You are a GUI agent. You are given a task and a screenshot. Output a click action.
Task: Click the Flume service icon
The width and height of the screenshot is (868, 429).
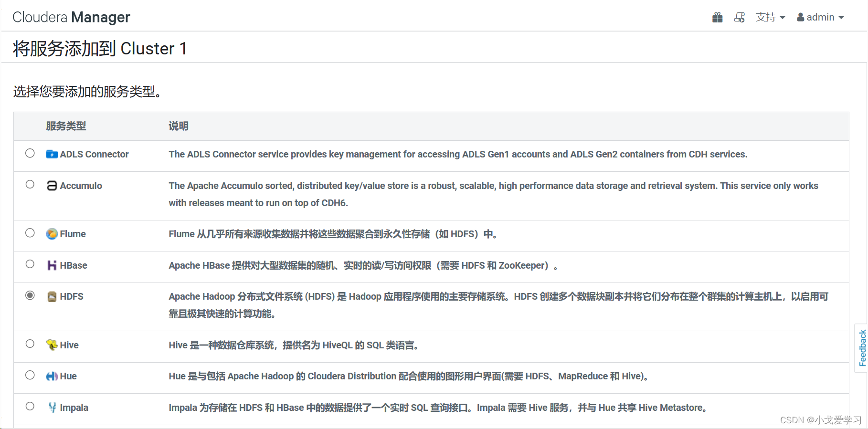click(x=52, y=234)
